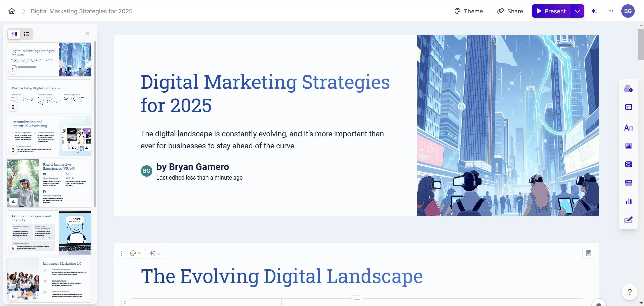The image size is (644, 306).
Task: Click the AI sparkle icon beside Present
Action: [594, 11]
